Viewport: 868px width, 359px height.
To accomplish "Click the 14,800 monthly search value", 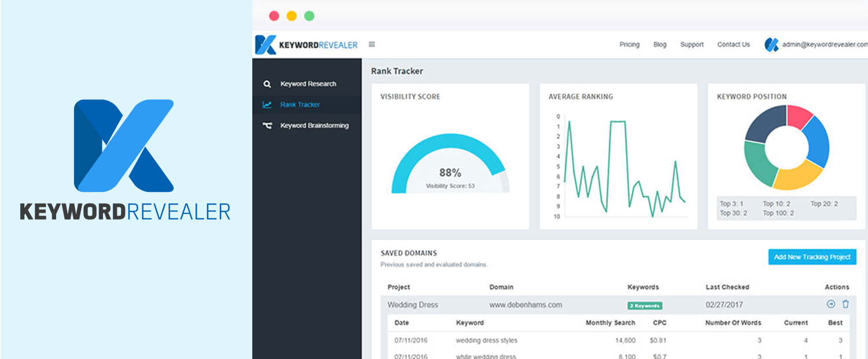I will [x=625, y=341].
